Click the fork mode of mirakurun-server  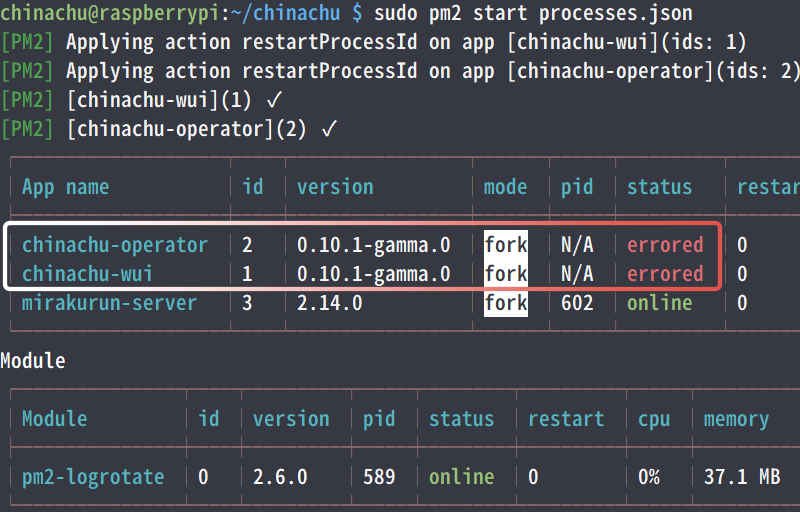pyautogui.click(x=506, y=303)
